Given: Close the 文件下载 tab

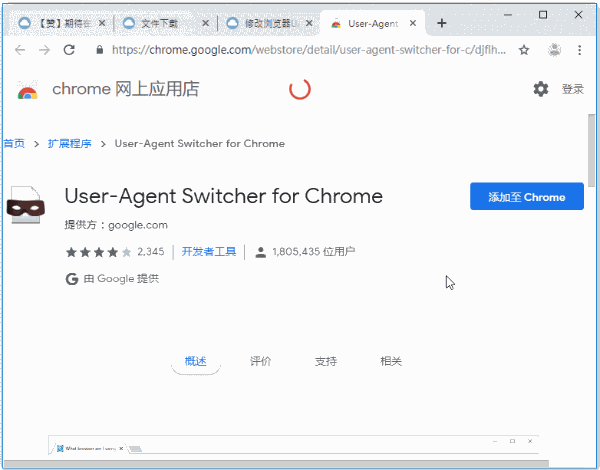Looking at the screenshot, I should [x=205, y=23].
